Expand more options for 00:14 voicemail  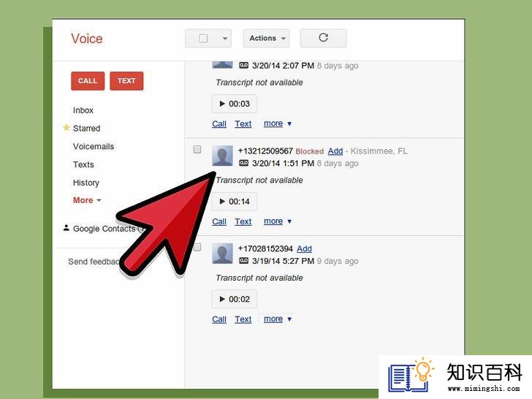click(277, 221)
